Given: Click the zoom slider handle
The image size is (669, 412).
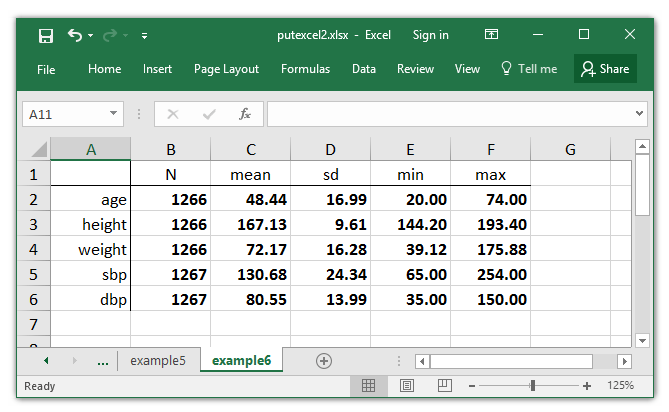Looking at the screenshot, I should (x=532, y=386).
